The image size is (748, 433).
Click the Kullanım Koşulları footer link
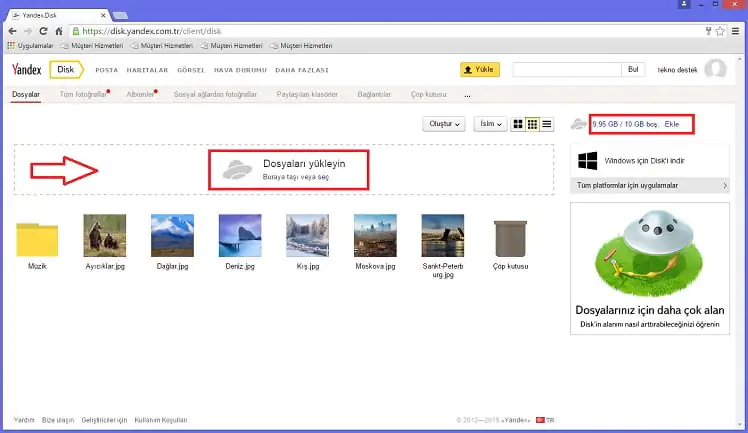point(161,420)
